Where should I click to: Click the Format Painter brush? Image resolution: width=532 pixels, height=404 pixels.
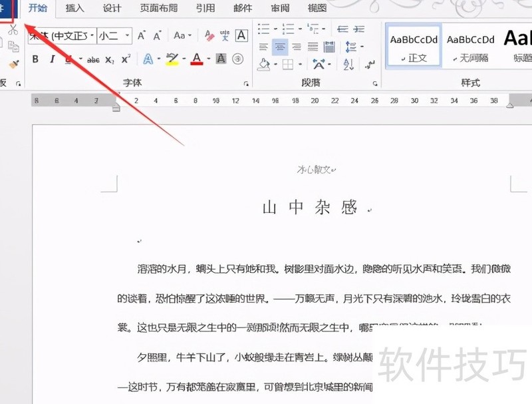coord(15,63)
